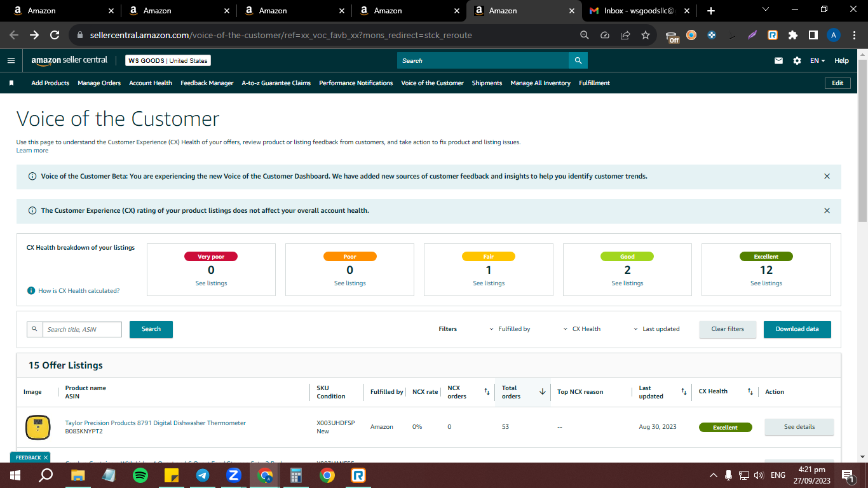The width and height of the screenshot is (868, 488).
Task: Click the zoom magnifier icon in the address bar
Action: click(x=585, y=35)
